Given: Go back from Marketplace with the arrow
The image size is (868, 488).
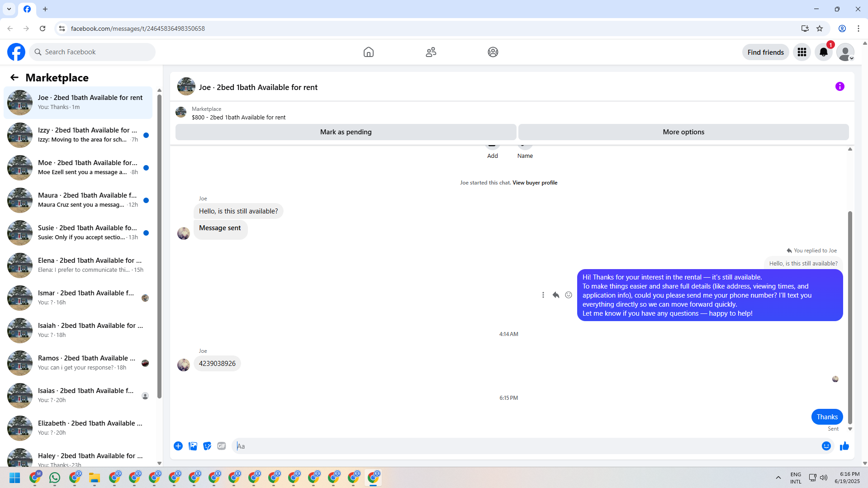Looking at the screenshot, I should [x=14, y=77].
